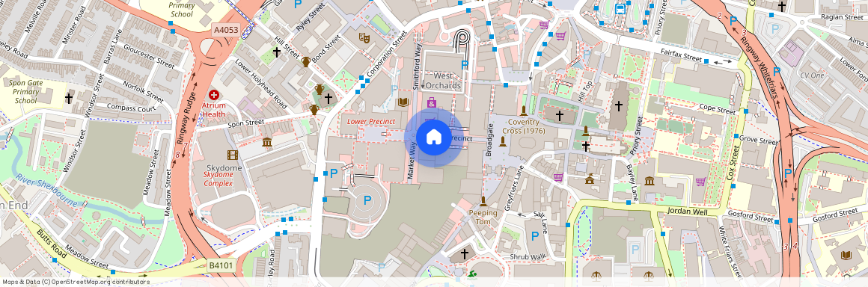This screenshot has width=868, height=287.
Task: Select the church cross on Hill Street
Action: [276, 52]
